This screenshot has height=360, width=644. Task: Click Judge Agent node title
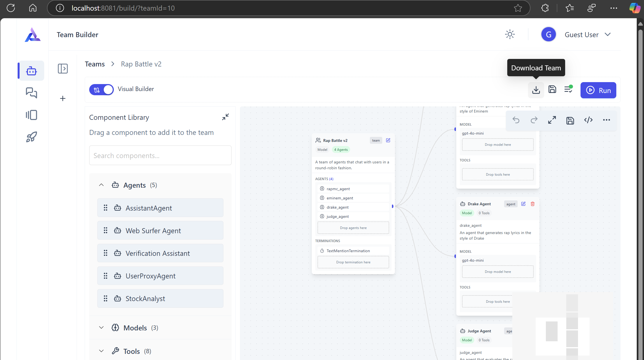click(x=479, y=331)
